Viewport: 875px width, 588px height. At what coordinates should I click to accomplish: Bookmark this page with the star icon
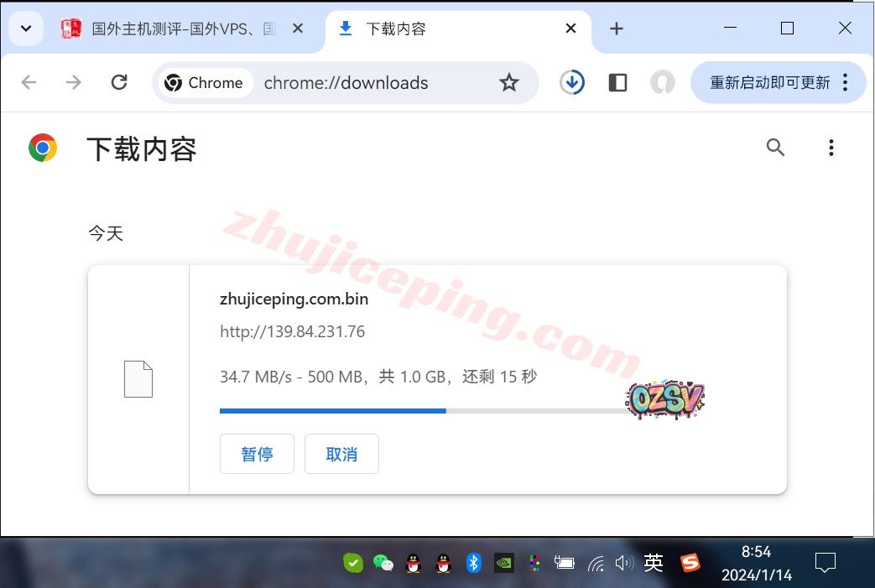508,82
